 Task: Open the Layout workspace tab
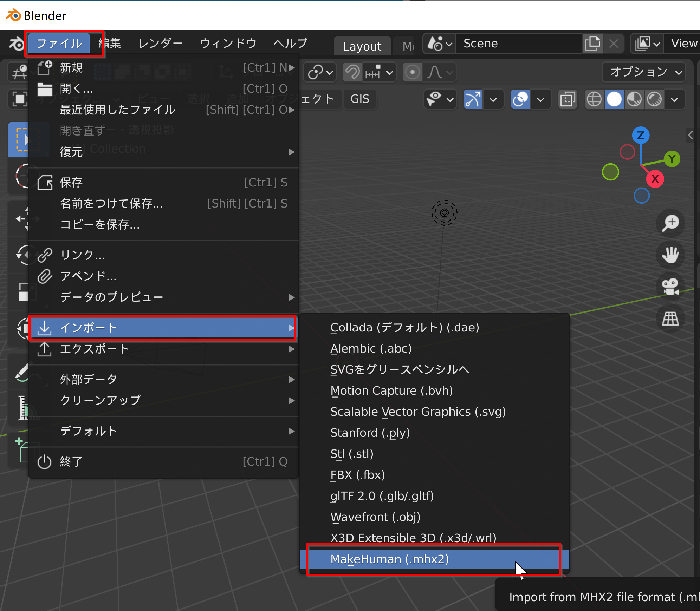(362, 46)
